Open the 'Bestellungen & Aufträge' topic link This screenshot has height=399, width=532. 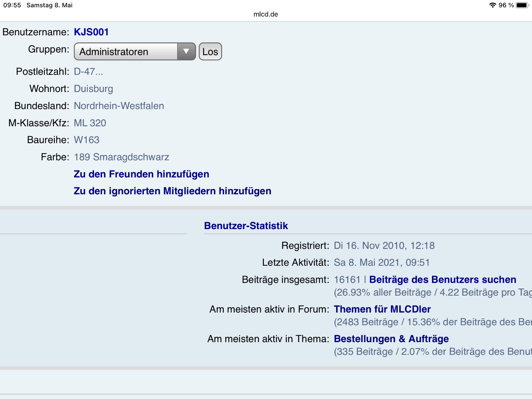[x=391, y=338]
